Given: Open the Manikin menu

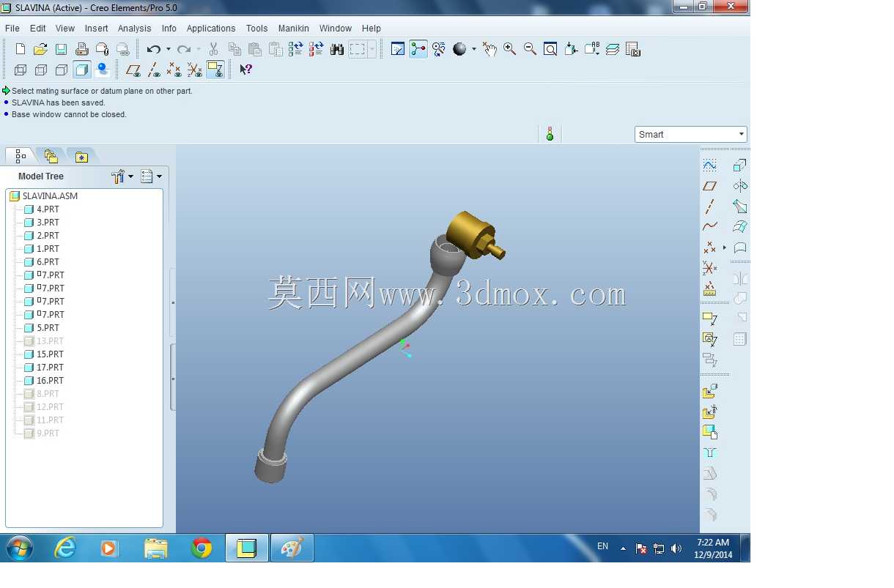Looking at the screenshot, I should tap(293, 29).
